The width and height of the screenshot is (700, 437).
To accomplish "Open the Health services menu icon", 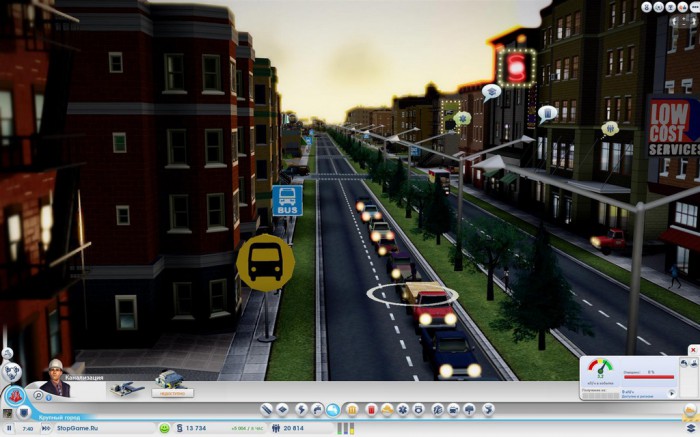I will click(403, 409).
